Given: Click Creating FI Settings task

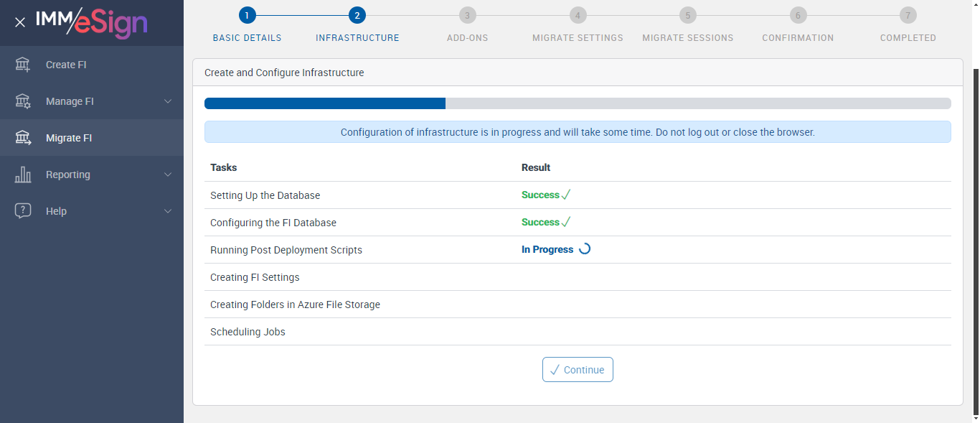Looking at the screenshot, I should (255, 277).
